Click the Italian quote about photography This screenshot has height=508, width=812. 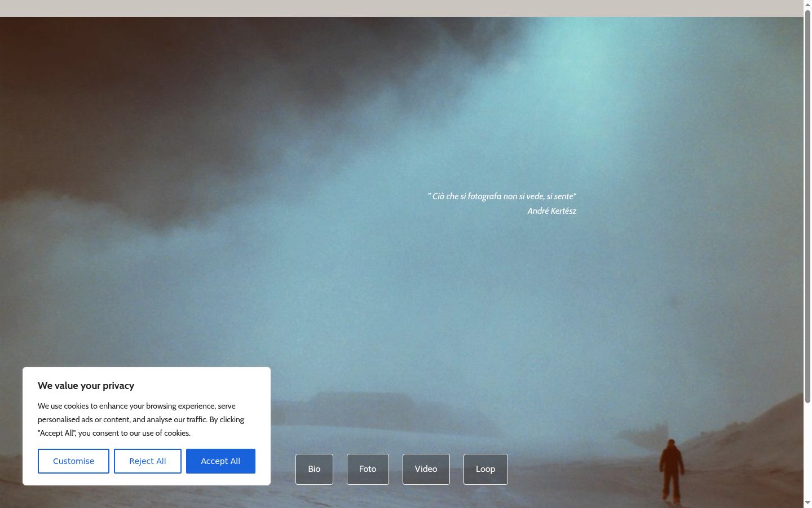click(x=502, y=196)
